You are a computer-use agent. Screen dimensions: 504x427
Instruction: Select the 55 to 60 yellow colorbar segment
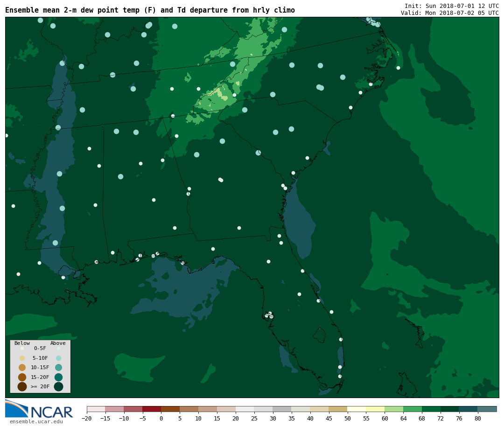click(x=375, y=409)
